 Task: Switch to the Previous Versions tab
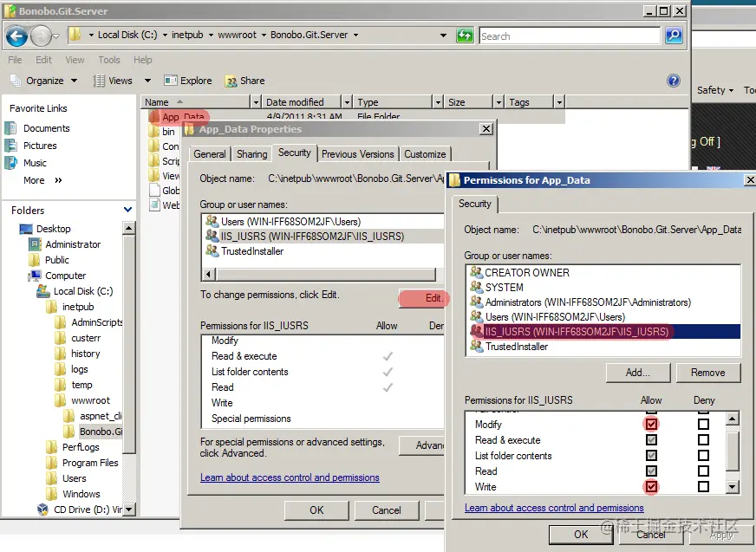click(358, 153)
